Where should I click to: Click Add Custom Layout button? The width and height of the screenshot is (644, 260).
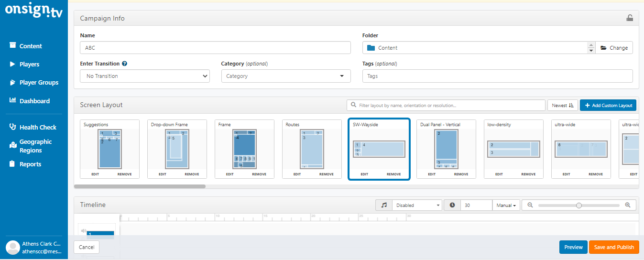(608, 105)
